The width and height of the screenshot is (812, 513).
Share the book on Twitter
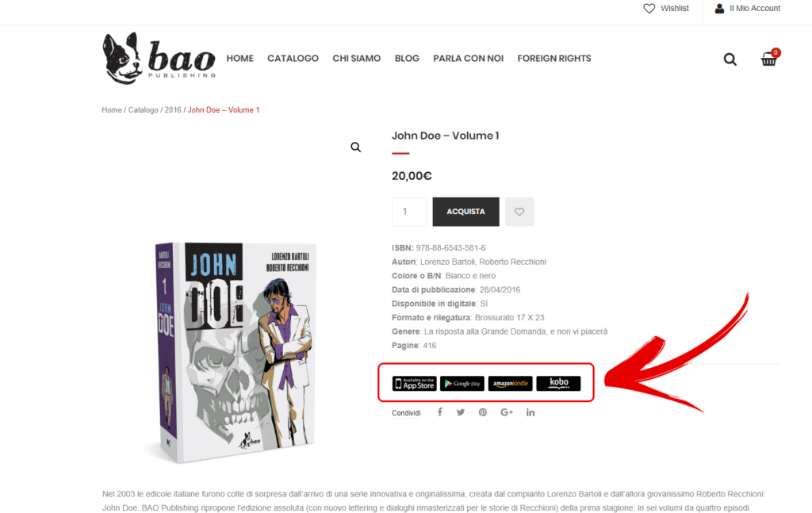tap(461, 412)
